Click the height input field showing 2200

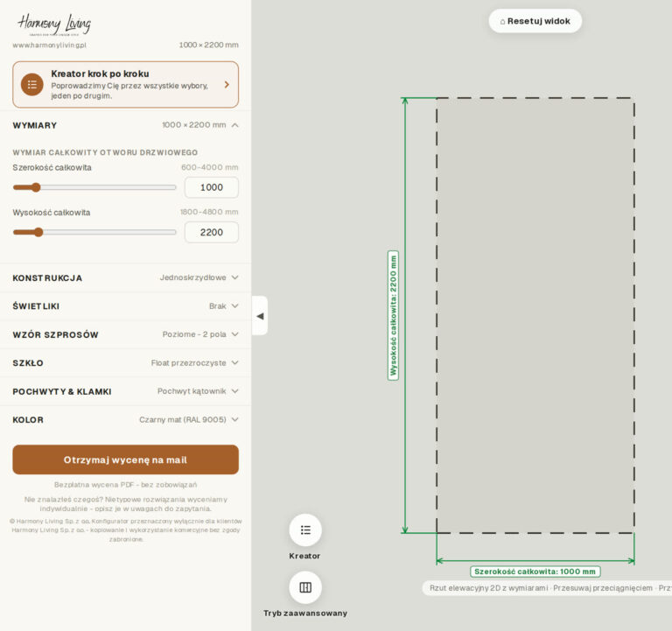click(x=211, y=232)
